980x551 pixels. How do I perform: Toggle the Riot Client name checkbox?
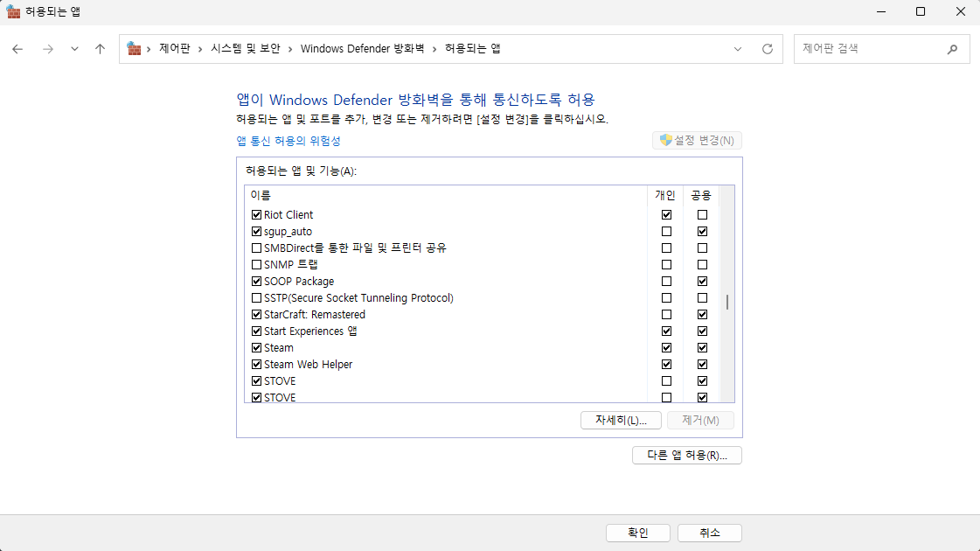256,214
